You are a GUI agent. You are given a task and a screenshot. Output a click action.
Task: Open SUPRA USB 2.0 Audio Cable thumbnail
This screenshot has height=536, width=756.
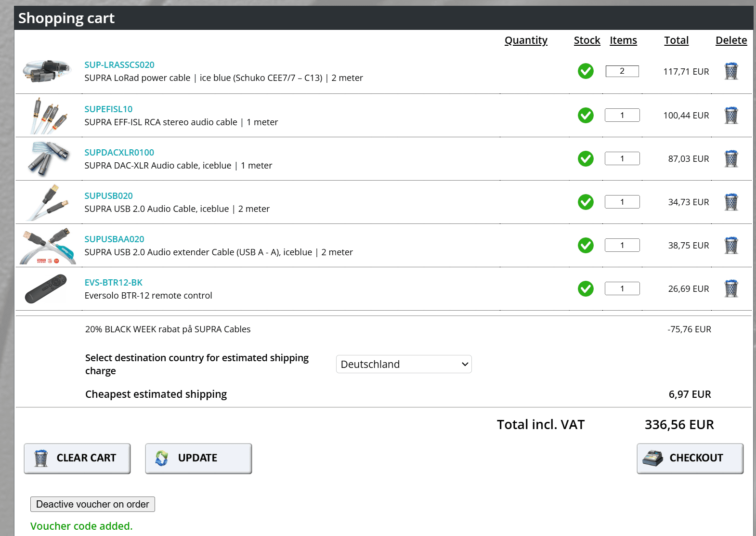[x=47, y=202]
